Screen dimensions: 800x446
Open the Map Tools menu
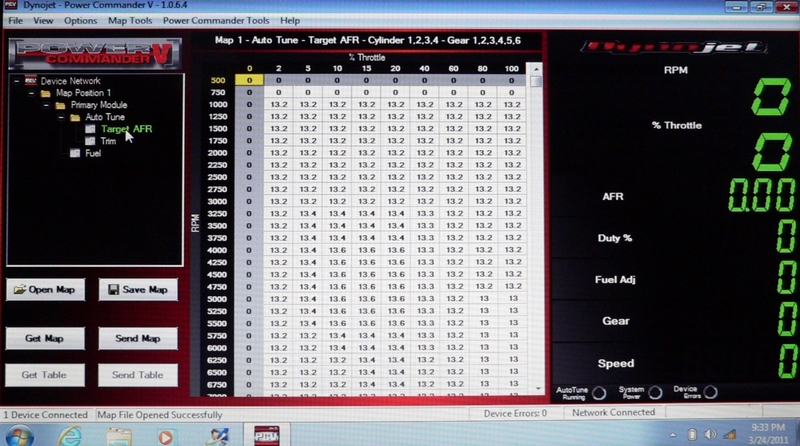[x=130, y=21]
